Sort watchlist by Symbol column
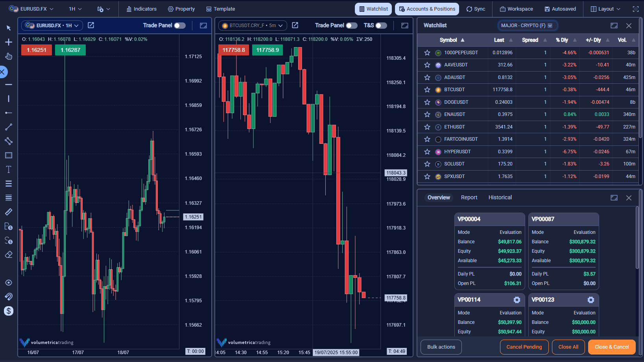 coord(452,40)
